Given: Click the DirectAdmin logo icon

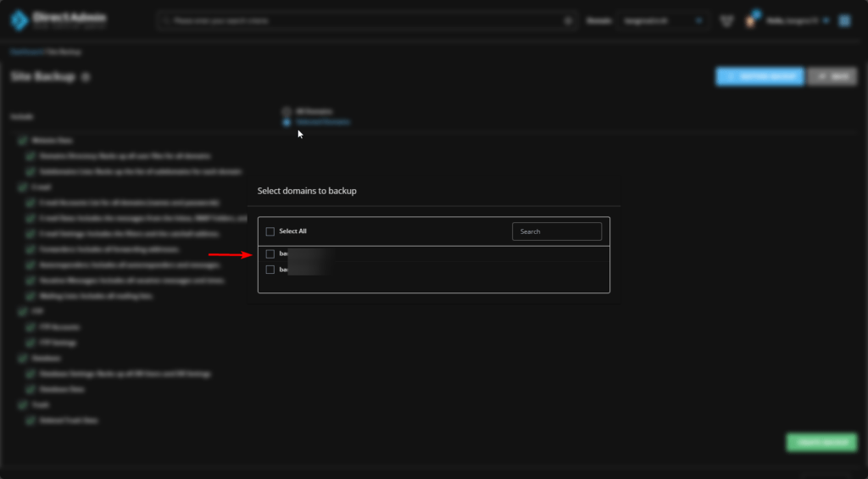Looking at the screenshot, I should [19, 20].
